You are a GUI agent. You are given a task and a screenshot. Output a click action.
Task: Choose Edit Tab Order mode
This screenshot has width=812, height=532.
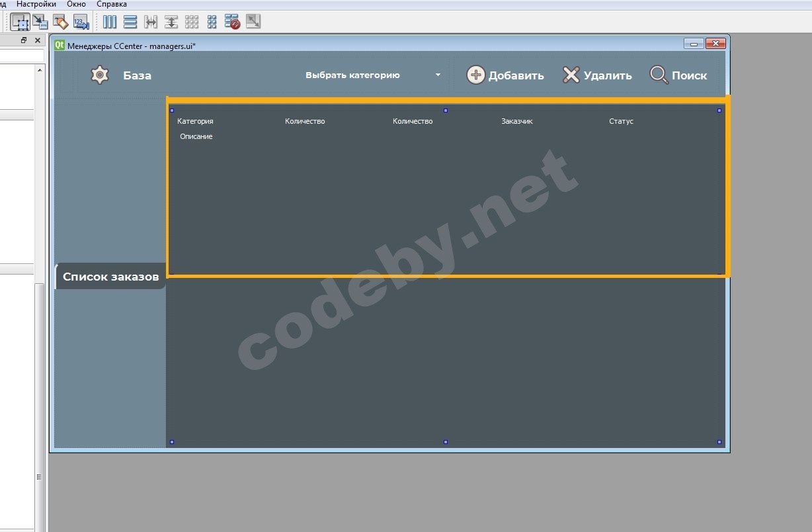[81, 22]
